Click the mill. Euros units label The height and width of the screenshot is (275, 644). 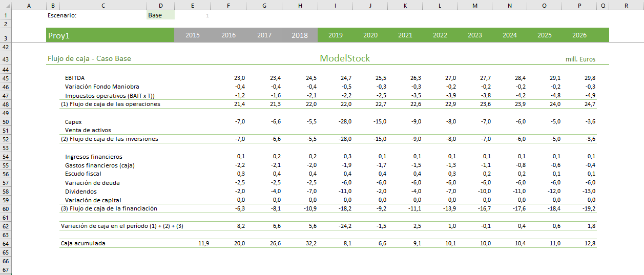click(x=580, y=59)
